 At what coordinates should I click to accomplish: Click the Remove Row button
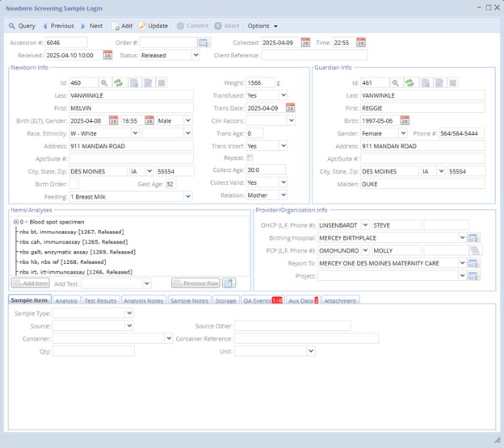[196, 283]
